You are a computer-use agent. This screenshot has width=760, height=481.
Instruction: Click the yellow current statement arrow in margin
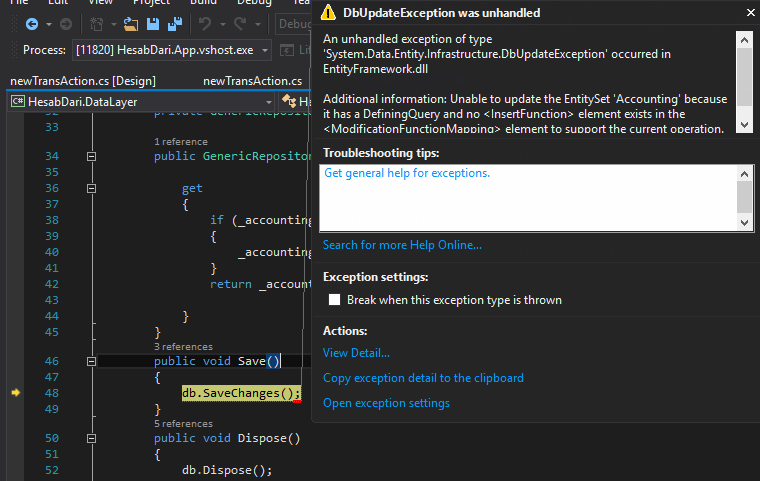(x=15, y=393)
